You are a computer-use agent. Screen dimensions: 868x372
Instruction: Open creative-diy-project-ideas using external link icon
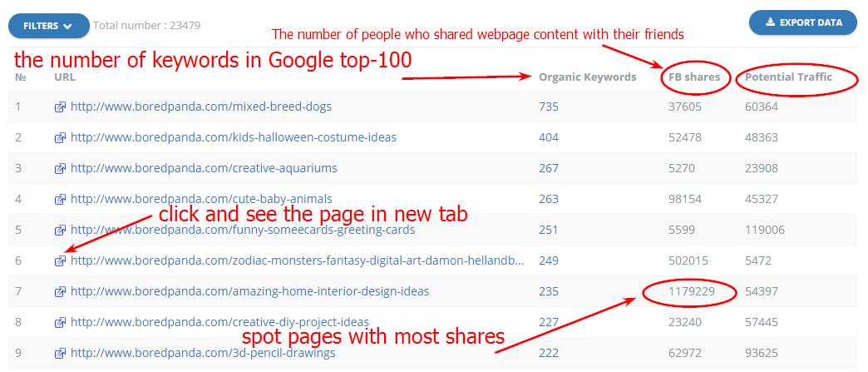coord(60,323)
